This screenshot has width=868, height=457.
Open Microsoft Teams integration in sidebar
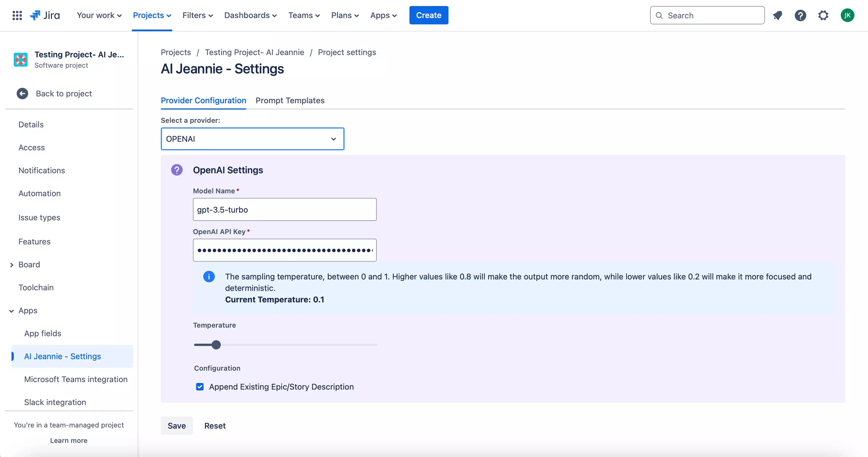(x=76, y=379)
